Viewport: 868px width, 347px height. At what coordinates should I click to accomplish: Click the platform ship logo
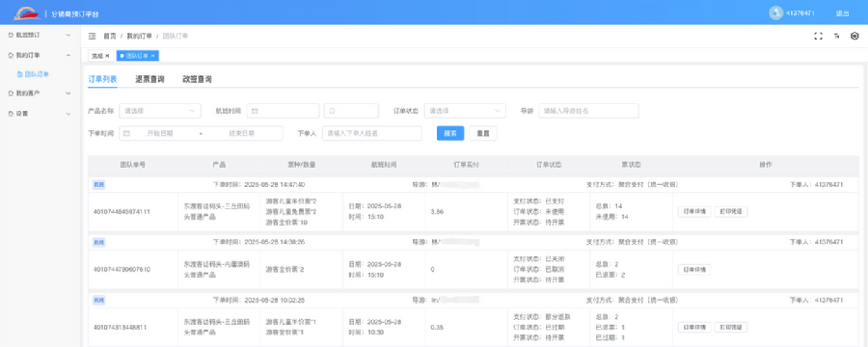(27, 13)
